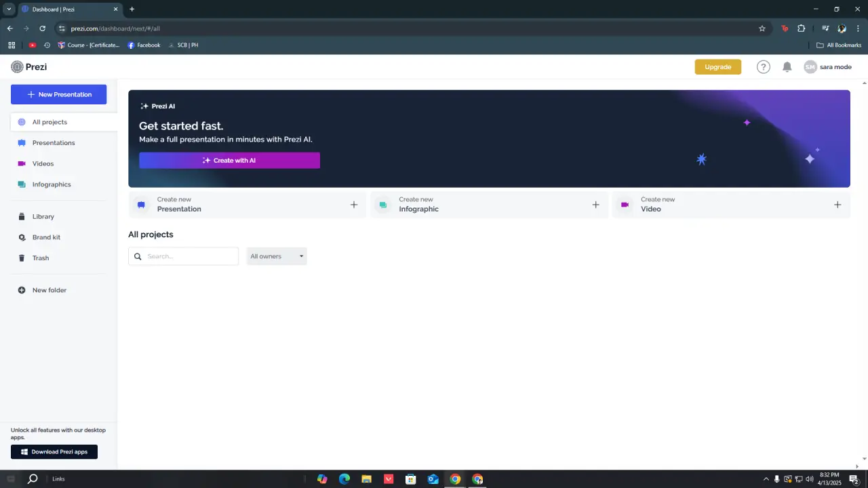Open Videos in the sidebar

point(43,163)
